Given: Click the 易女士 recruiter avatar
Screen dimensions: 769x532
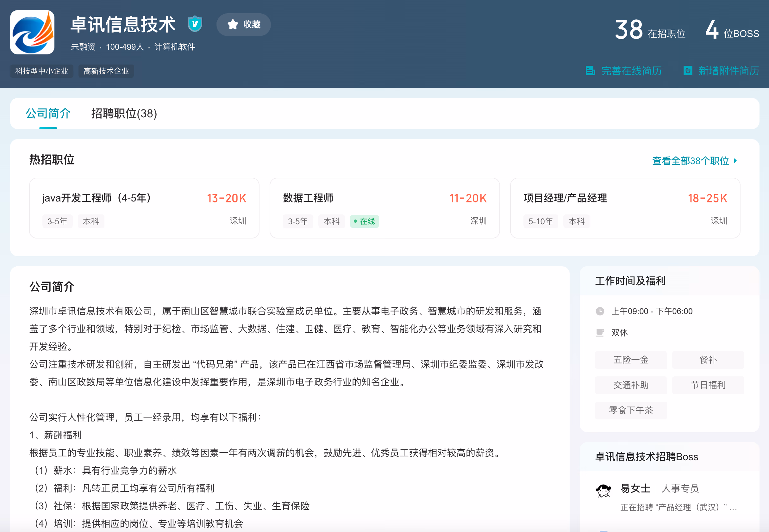Looking at the screenshot, I should click(603, 491).
